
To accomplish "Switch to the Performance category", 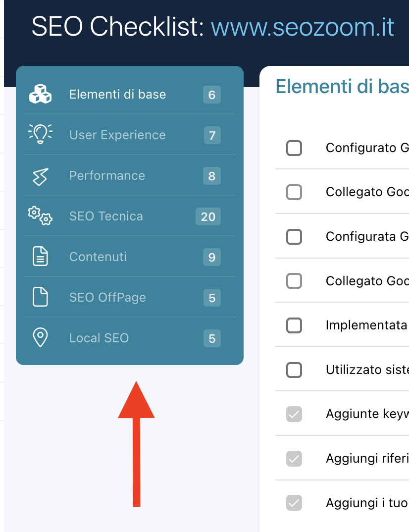I will (x=107, y=175).
